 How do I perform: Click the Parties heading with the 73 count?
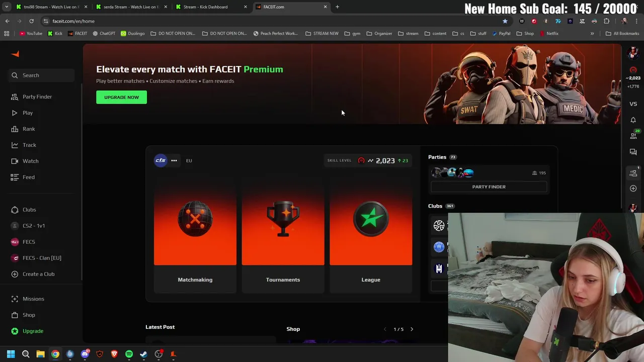tap(442, 157)
